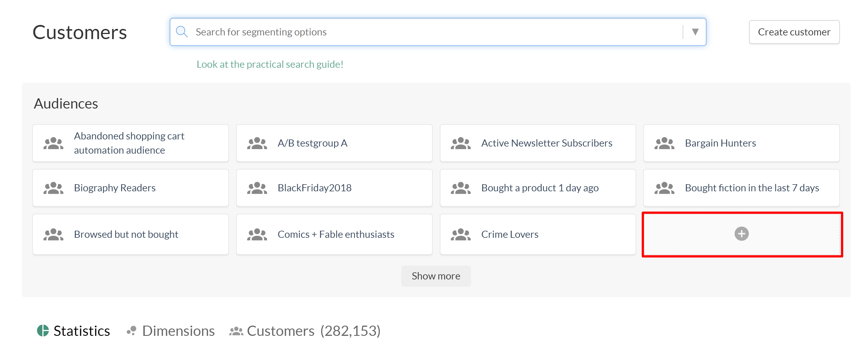This screenshot has width=868, height=352.
Task: Expand audiences with Show more
Action: point(435,276)
